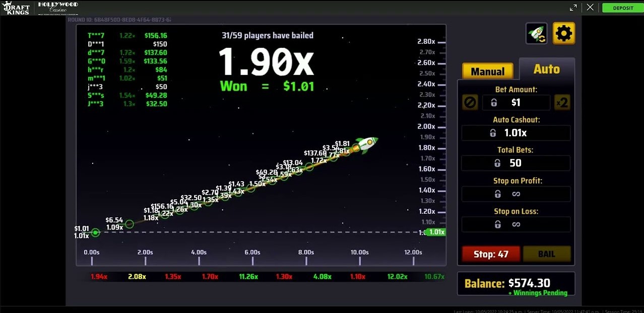Click history result 1.70x

[x=210, y=277]
